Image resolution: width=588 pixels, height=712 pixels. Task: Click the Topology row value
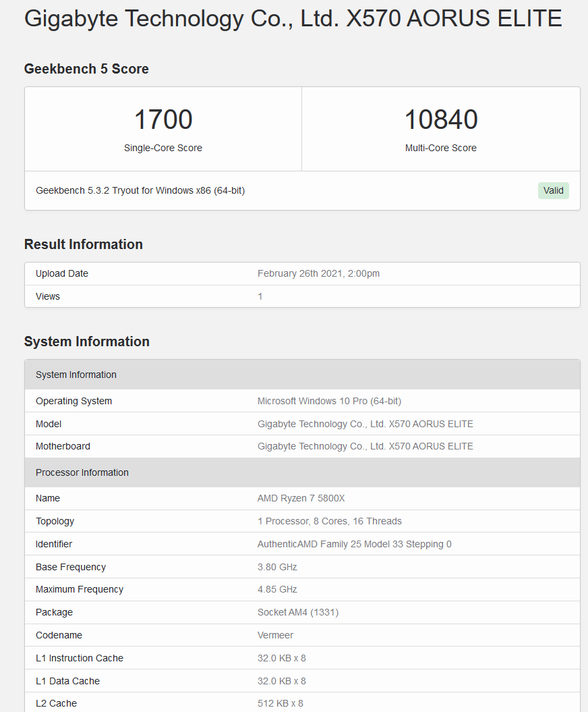tap(329, 521)
